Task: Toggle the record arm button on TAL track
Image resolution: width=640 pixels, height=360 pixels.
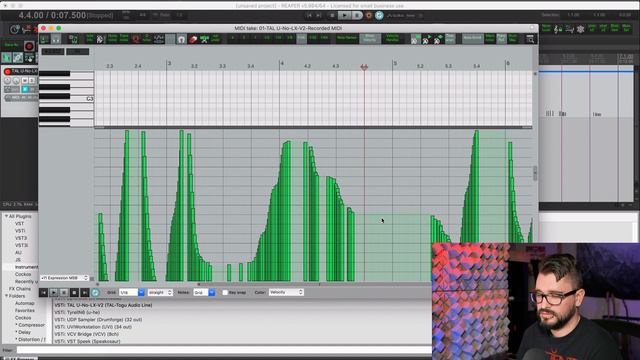Action: click(7, 71)
